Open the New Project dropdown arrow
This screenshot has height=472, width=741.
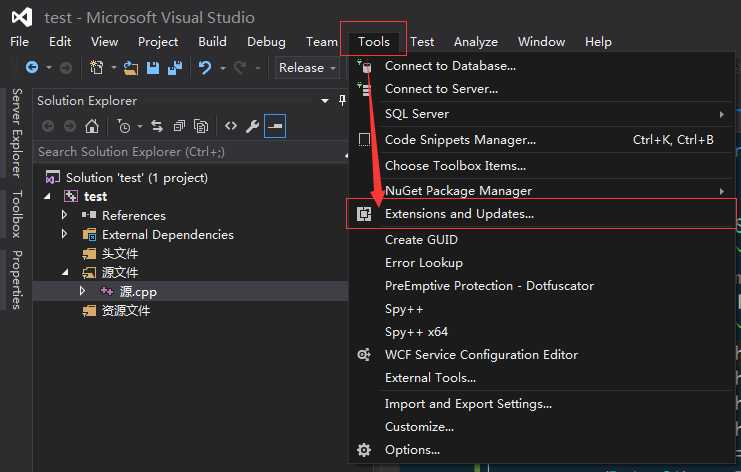113,68
